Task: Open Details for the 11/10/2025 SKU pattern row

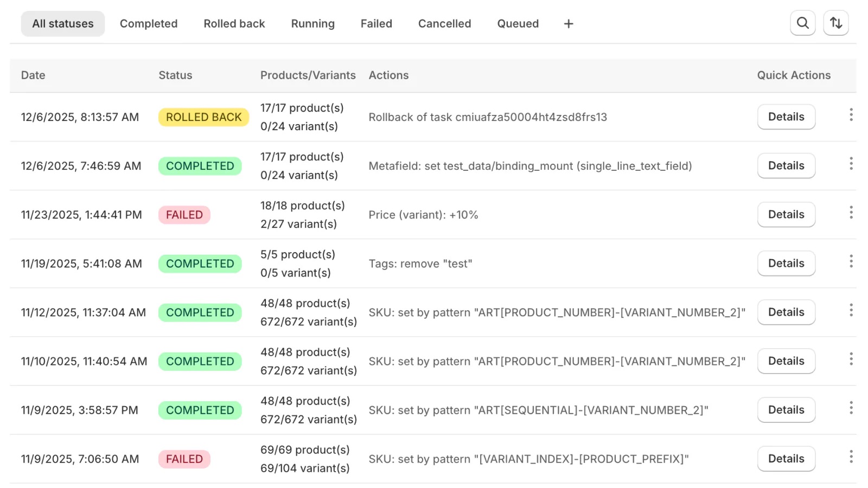Action: coord(786,361)
